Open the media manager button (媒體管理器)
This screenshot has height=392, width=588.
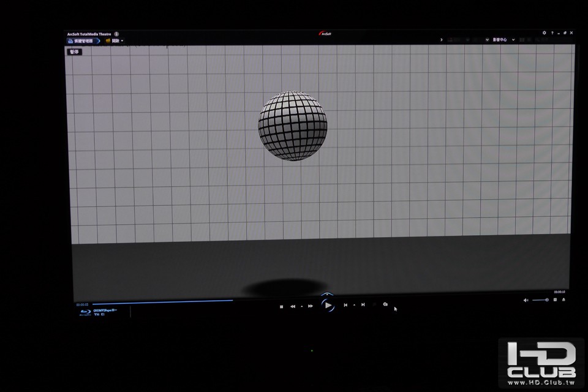[83, 41]
